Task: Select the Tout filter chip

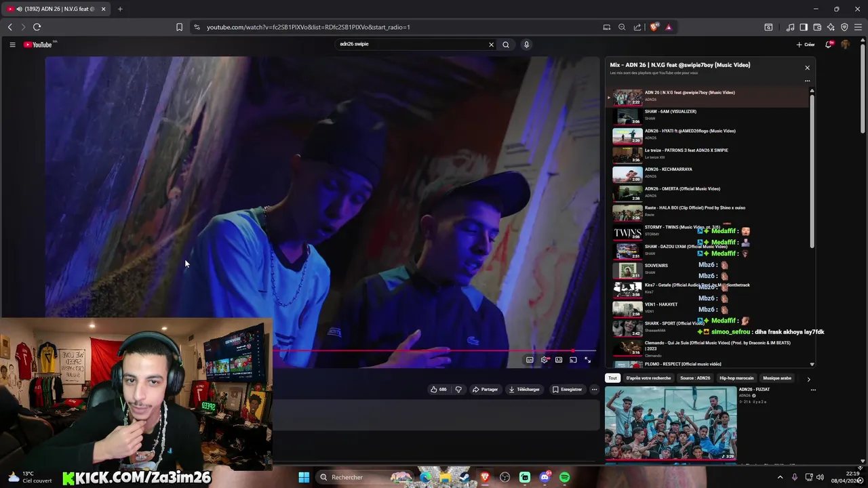Action: [x=612, y=378]
